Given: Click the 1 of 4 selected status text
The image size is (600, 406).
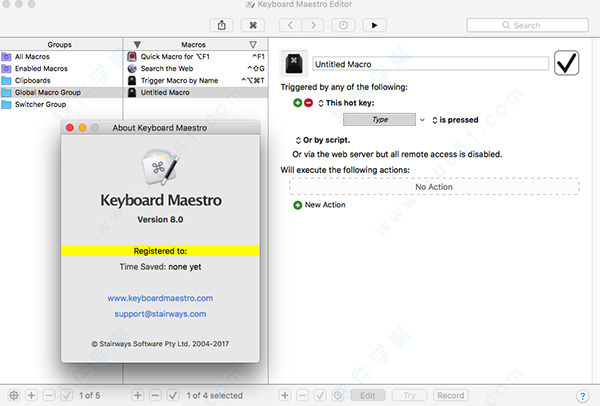Looking at the screenshot, I should (x=215, y=395).
